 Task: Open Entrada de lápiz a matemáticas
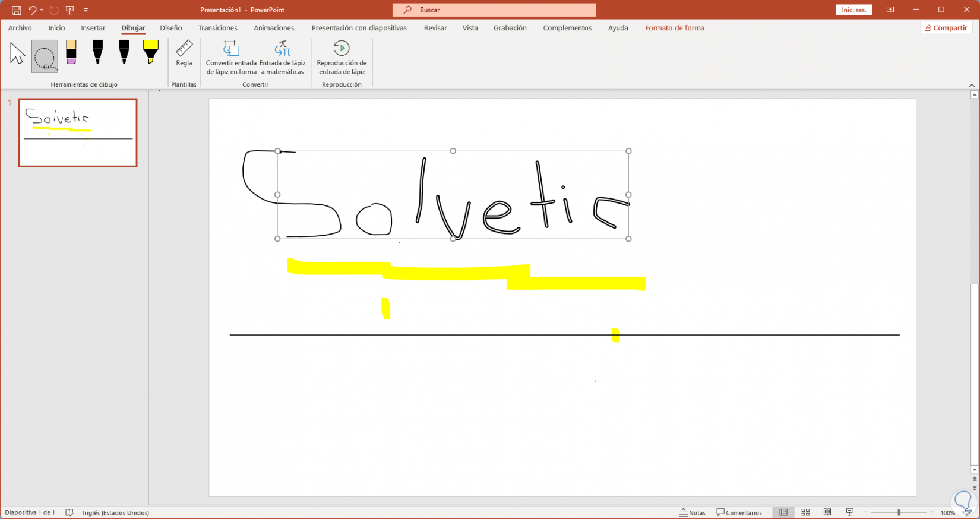point(283,58)
